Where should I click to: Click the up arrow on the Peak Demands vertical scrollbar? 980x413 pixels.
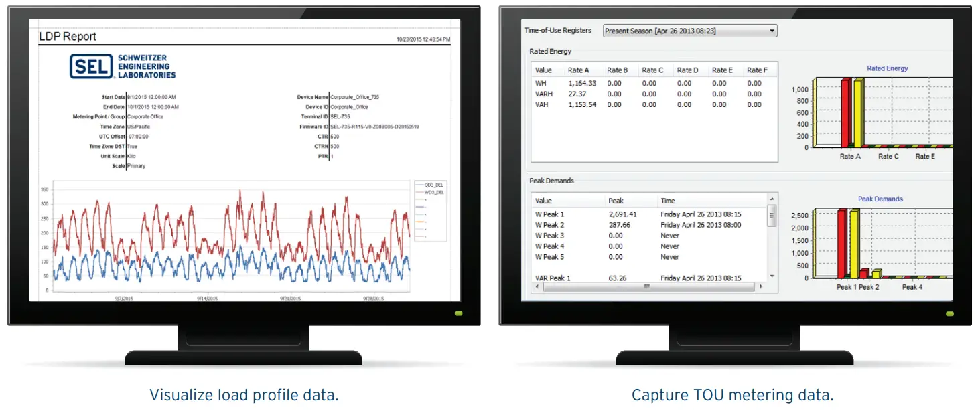click(771, 198)
